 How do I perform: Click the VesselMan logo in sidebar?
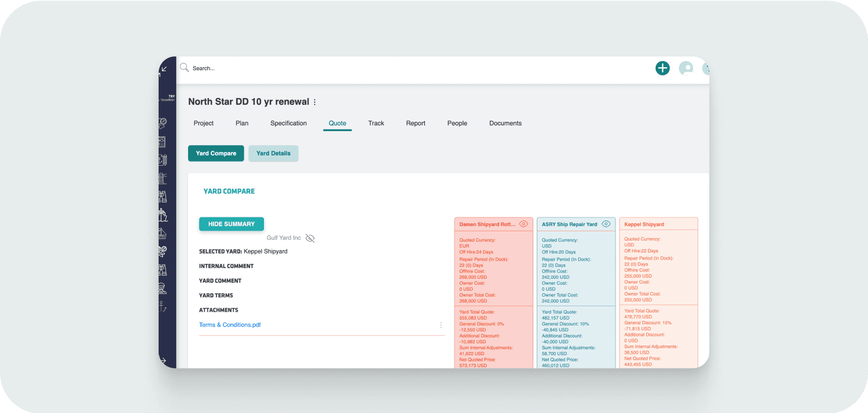pos(167,98)
